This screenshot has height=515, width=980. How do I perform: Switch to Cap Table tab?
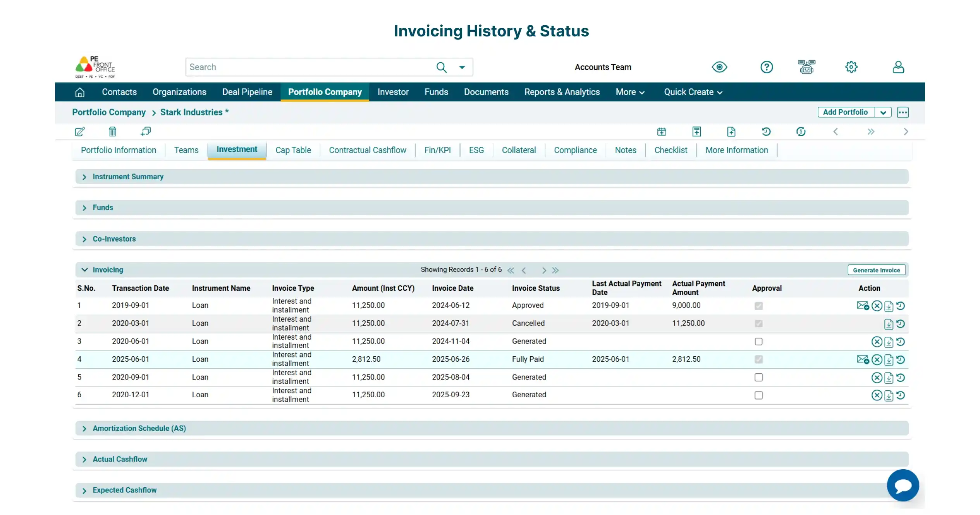click(x=293, y=150)
